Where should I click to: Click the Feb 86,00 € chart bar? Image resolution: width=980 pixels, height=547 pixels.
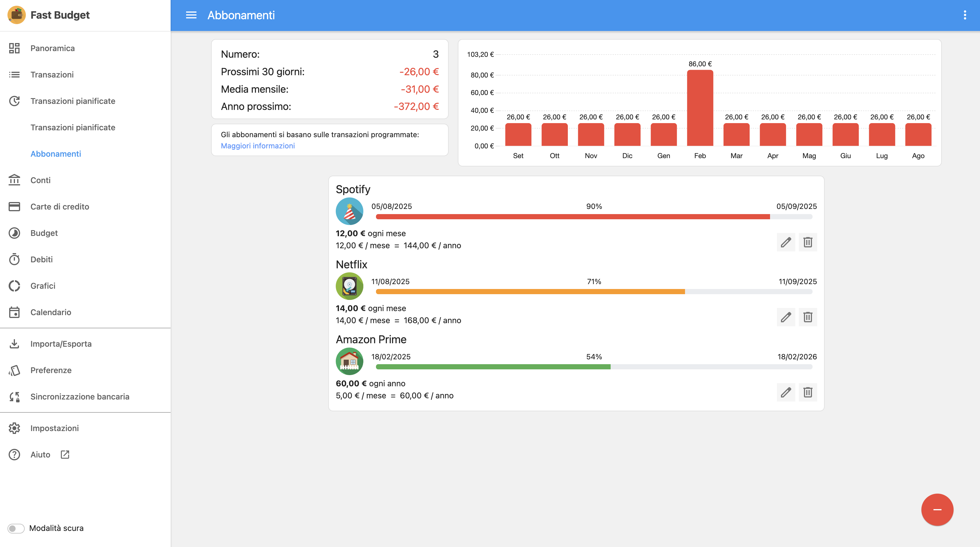pos(700,108)
